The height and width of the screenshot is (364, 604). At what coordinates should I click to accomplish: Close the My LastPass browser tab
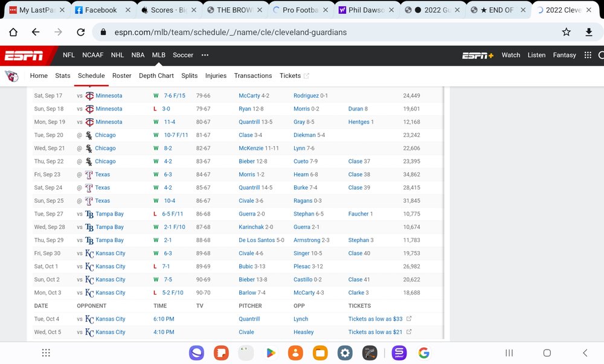pyautogui.click(x=62, y=10)
